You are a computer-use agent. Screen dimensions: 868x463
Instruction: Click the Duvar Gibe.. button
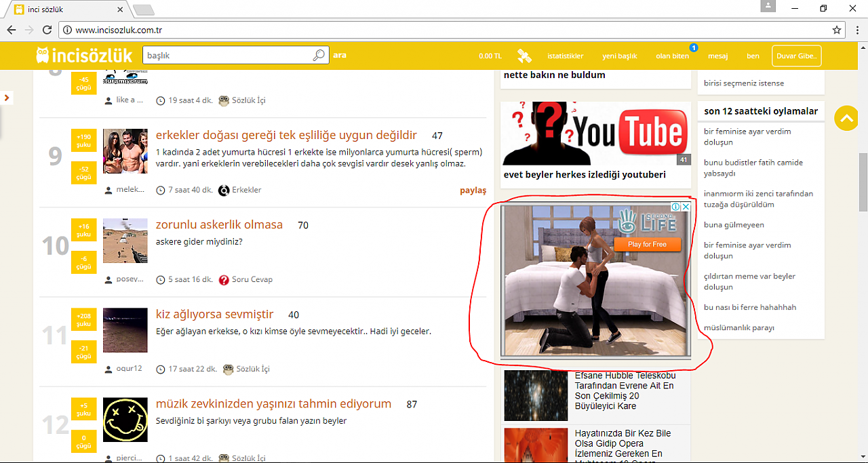tap(796, 56)
